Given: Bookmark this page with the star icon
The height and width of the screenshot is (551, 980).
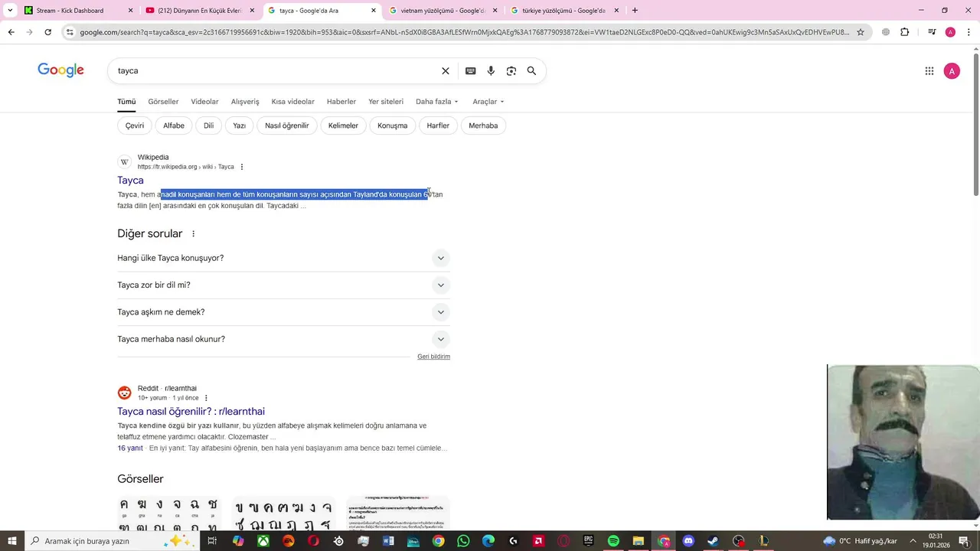Looking at the screenshot, I should click(x=860, y=32).
